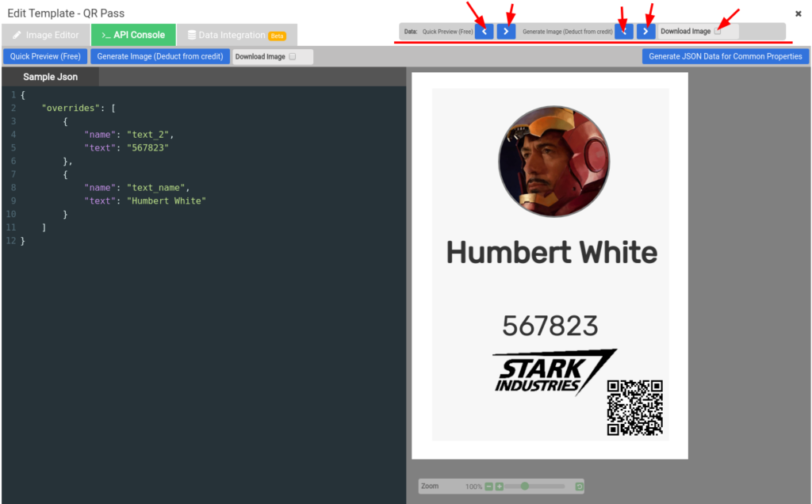Click Generate JSON Data for Common Properties
The height and width of the screenshot is (504, 812).
click(x=725, y=56)
